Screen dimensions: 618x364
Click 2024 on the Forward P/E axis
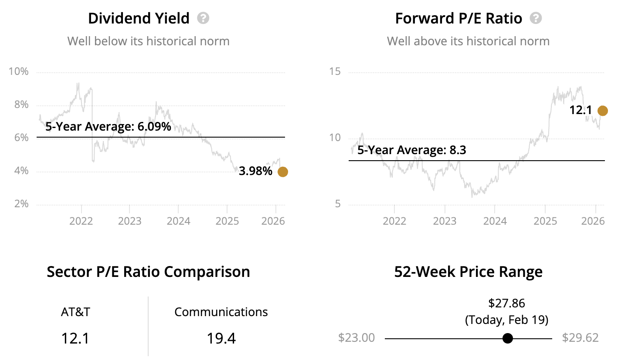pos(495,221)
